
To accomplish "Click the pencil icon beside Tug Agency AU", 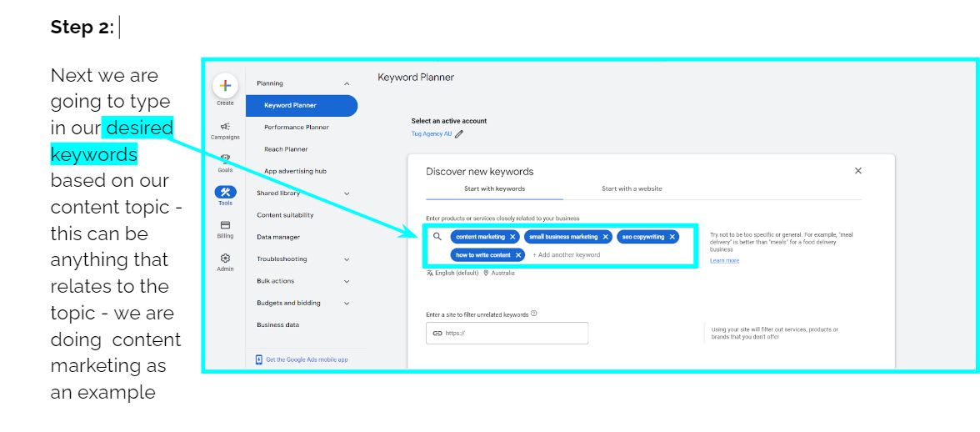I will pos(459,133).
